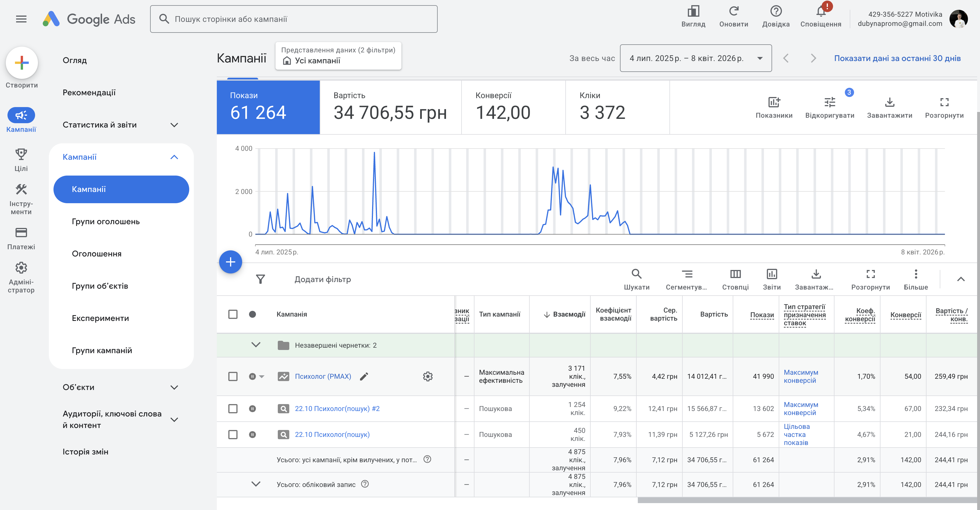Expand Аудиторії, ключові слова й контент
980x510 pixels.
[x=174, y=420]
